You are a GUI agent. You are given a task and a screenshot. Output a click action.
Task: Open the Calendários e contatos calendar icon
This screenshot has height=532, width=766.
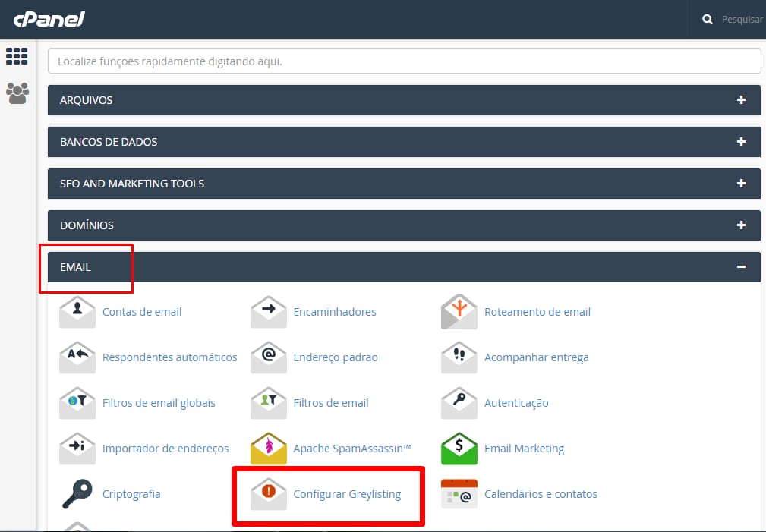coord(459,494)
